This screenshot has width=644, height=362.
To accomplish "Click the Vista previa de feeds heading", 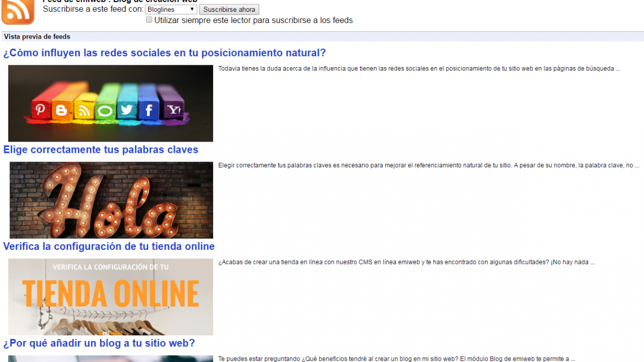I will (37, 36).
